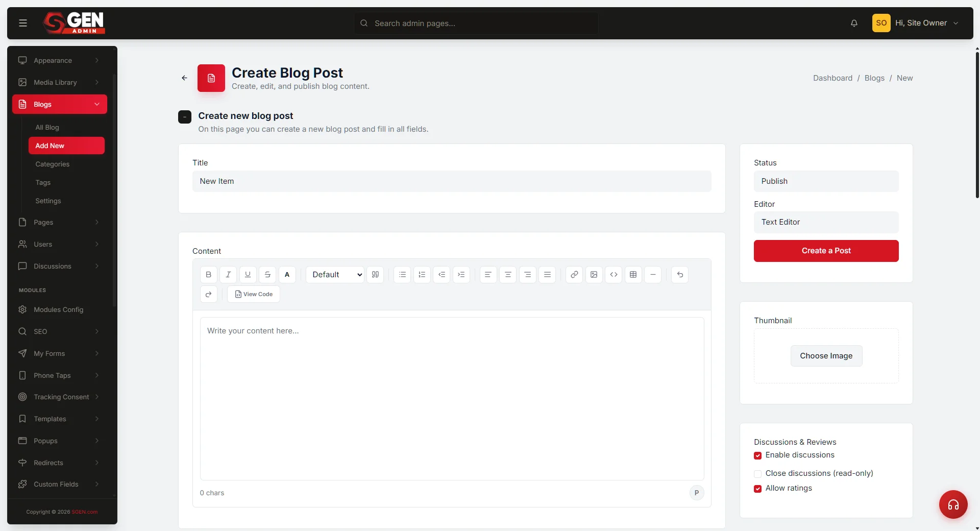This screenshot has width=980, height=531.
Task: Redo last edit in editor
Action: coord(208,294)
